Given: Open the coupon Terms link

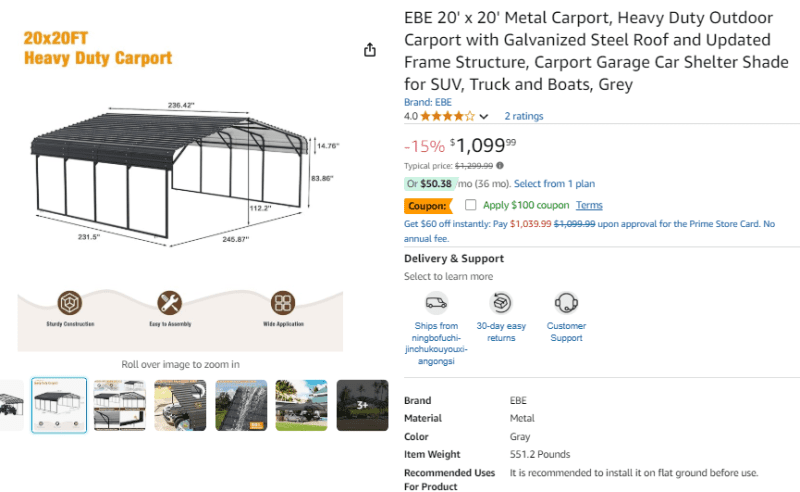Looking at the screenshot, I should pos(589,205).
